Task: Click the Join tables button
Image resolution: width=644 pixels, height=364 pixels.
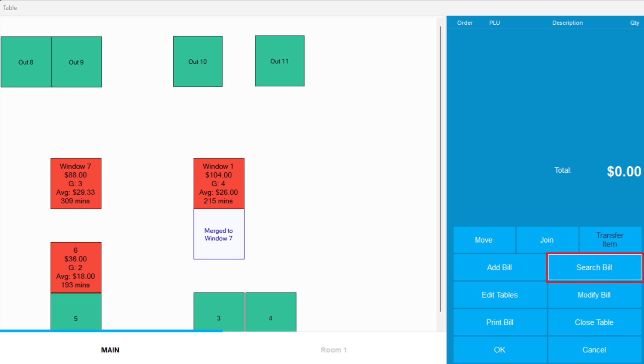Action: coord(547,240)
